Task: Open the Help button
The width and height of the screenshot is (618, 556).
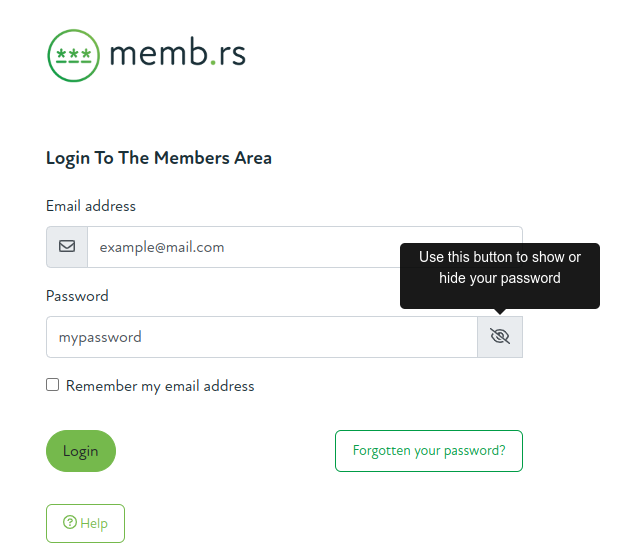Action: 85,523
